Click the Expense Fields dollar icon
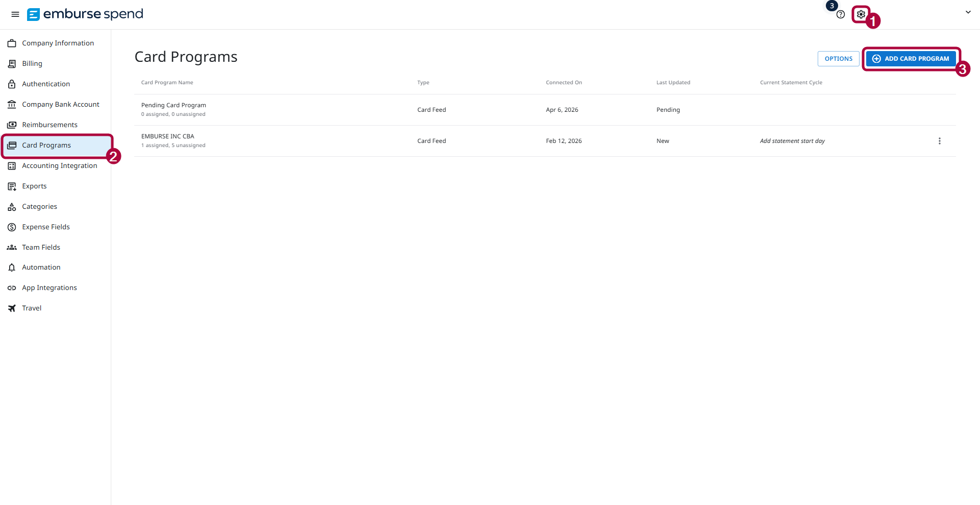 coord(12,227)
